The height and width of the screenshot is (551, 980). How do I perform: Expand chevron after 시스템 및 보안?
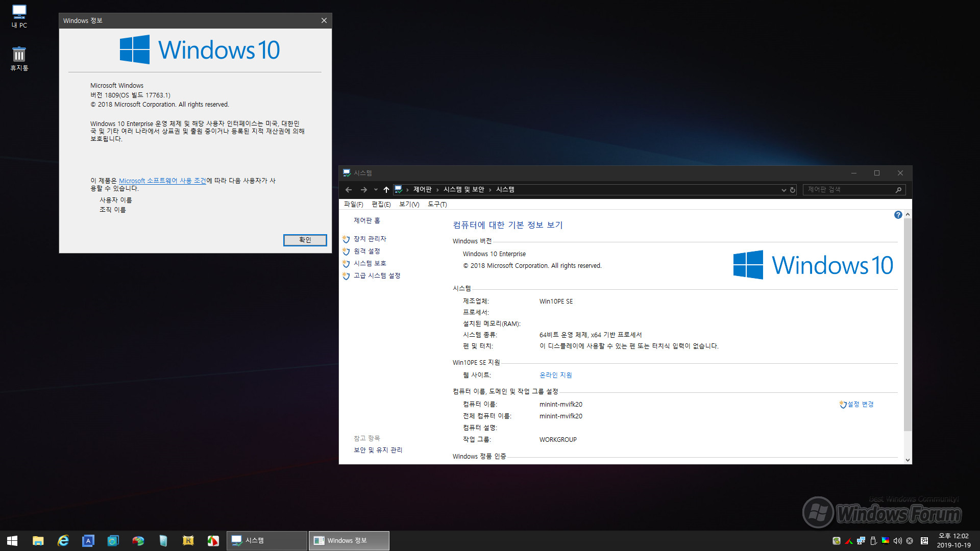[x=490, y=190]
